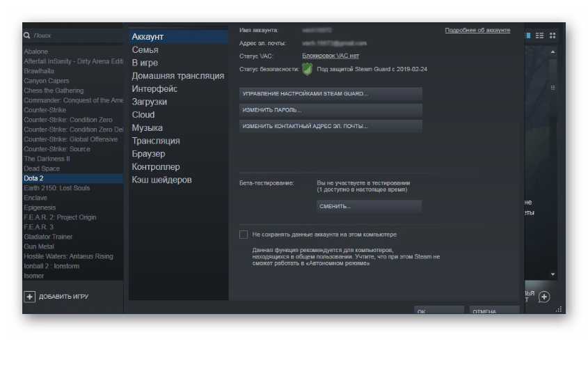Click the search magnifier icon in library
Image resolution: width=588 pixels, height=392 pixels.
27,36
